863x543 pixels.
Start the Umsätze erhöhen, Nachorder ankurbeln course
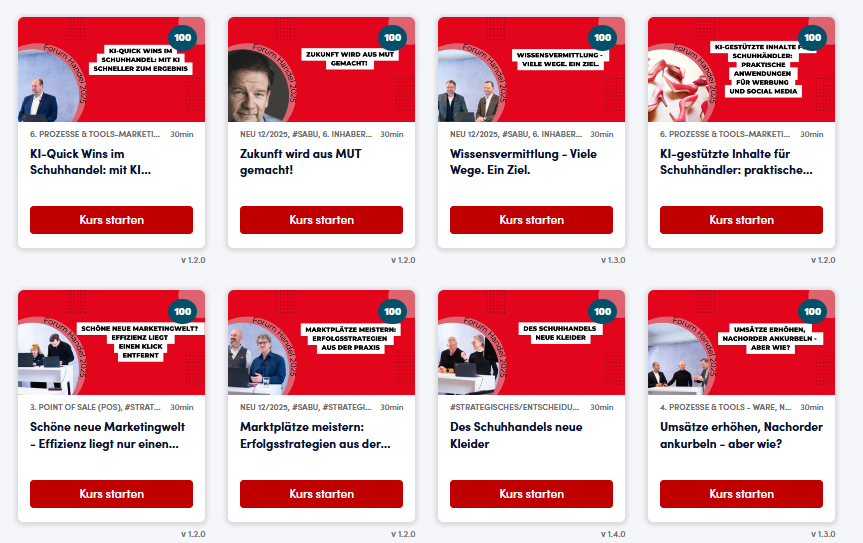(x=741, y=494)
